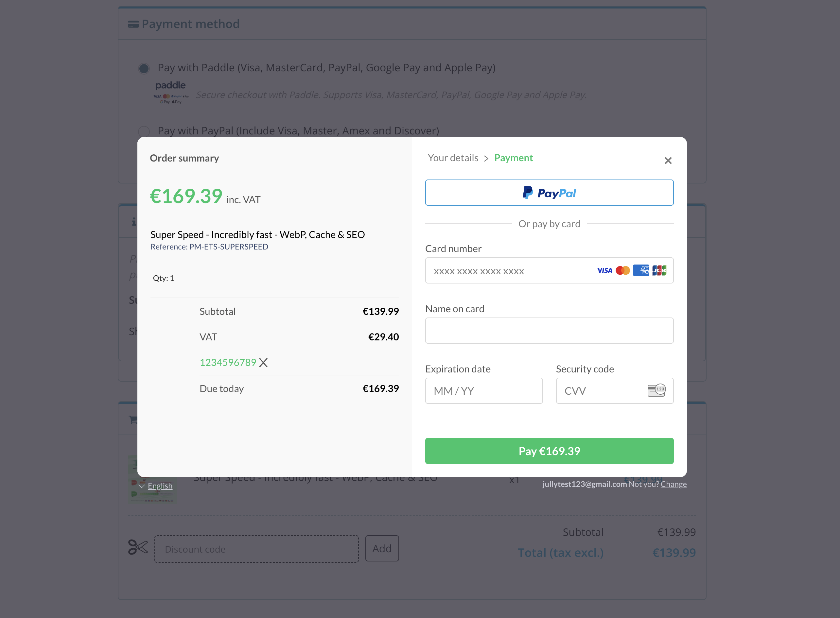Select the Payment step tab
Screen dimensions: 840x618
[x=513, y=158]
